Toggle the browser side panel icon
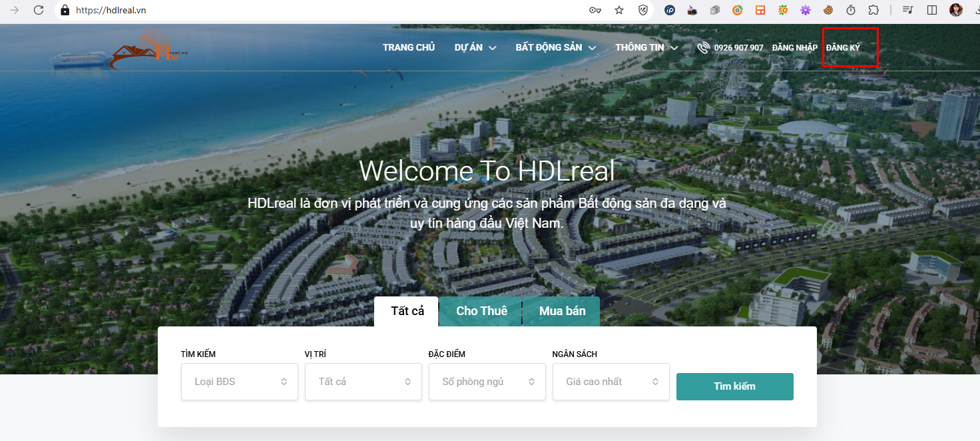The height and width of the screenshot is (441, 980). click(x=932, y=10)
